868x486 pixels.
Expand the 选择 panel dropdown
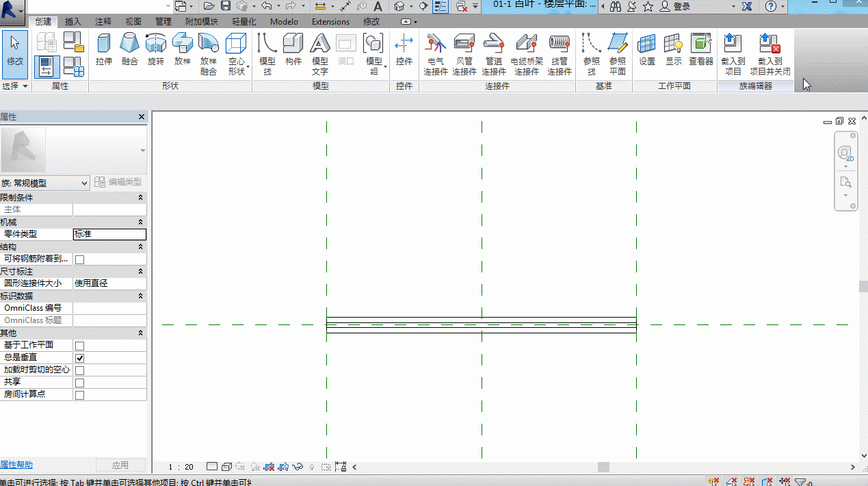15,86
